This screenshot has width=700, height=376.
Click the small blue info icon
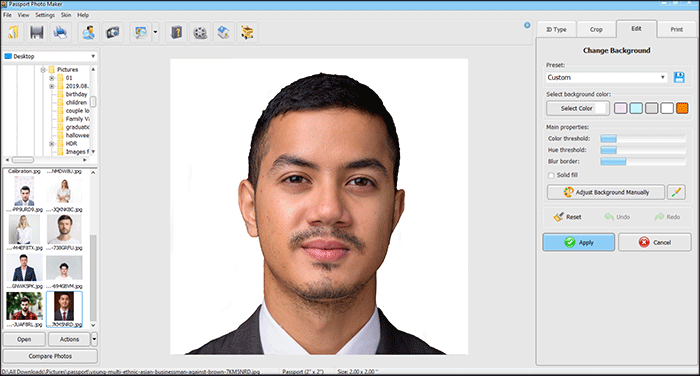(527, 25)
